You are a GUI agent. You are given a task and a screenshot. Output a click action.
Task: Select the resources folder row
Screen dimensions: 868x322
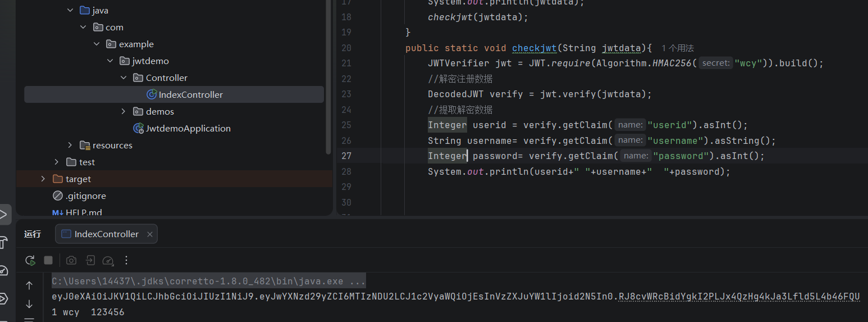pos(112,145)
